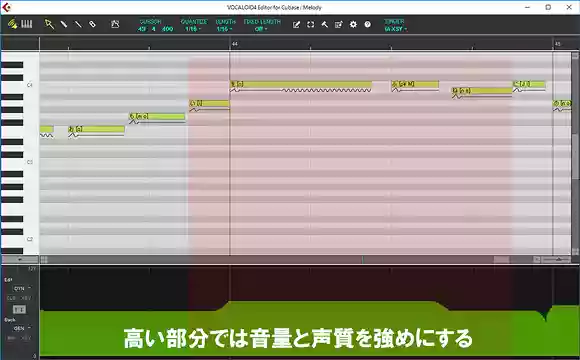Select the note labeled [m o]
580x360 pixels.
[157, 117]
